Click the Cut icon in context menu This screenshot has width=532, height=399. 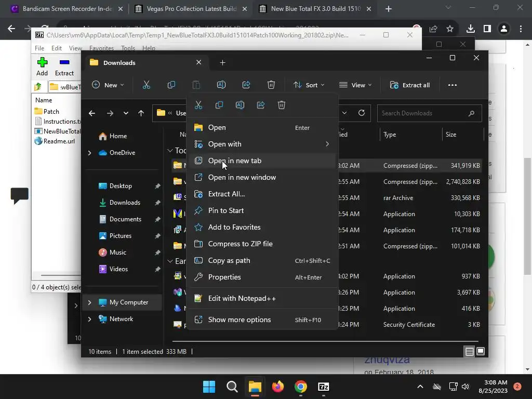pos(198,105)
